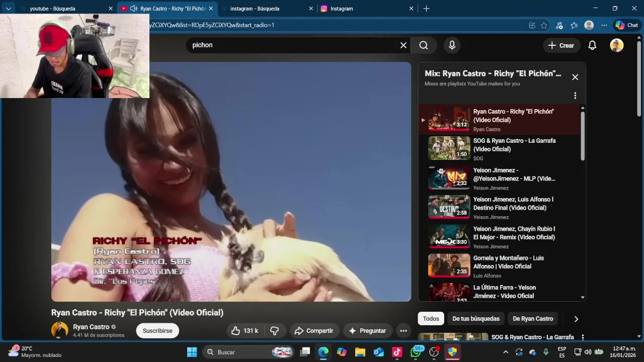This screenshot has height=362, width=644.
Task: Switch to 'instagram - Búsqueda' tab
Action: coord(267,9)
